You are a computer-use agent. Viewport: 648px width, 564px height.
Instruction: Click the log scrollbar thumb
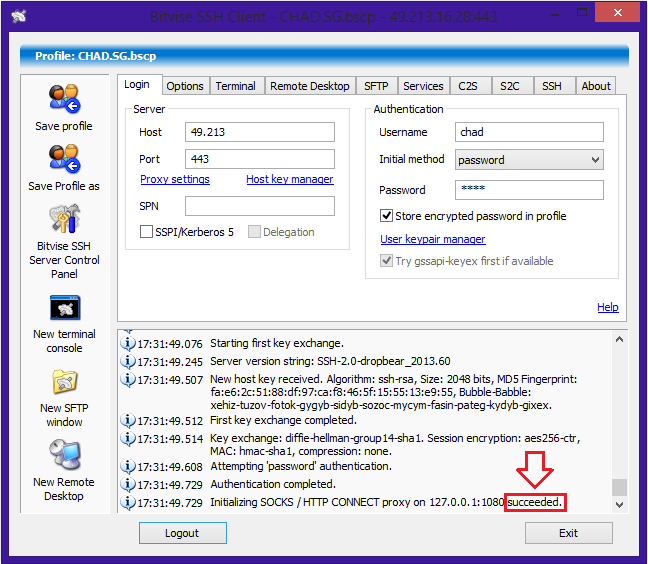[619, 487]
